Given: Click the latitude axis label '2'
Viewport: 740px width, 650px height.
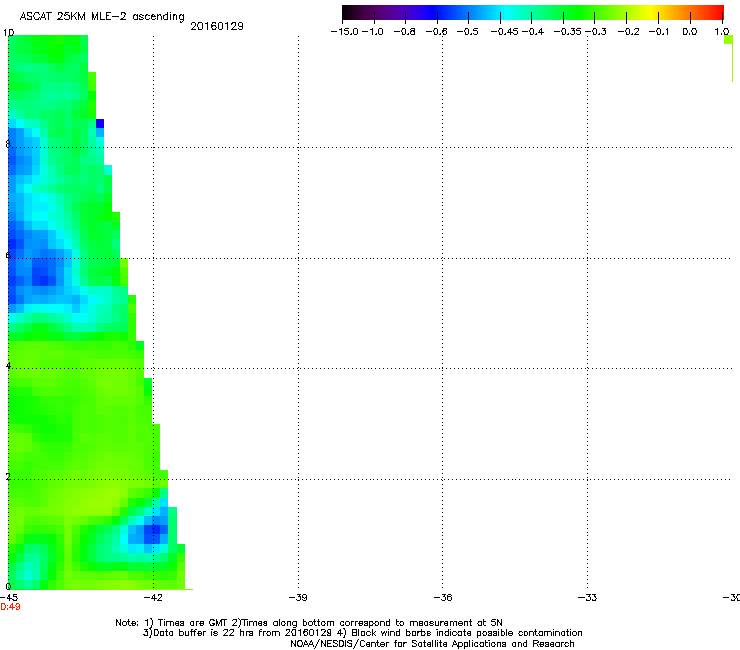Looking at the screenshot, I should [x=8, y=477].
